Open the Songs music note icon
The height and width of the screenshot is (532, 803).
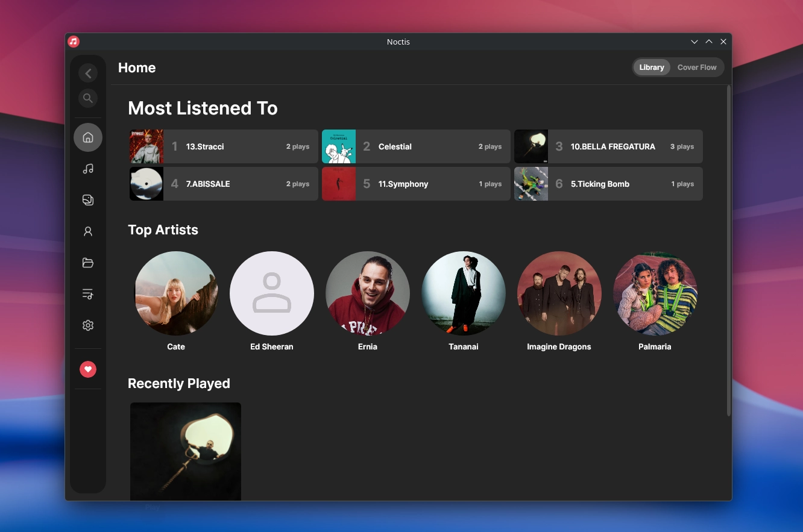point(88,169)
